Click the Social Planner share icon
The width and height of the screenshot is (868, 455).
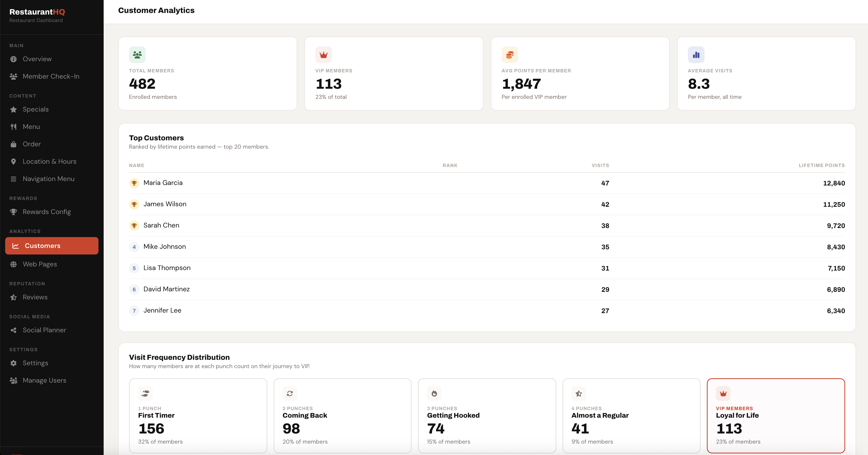click(x=13, y=330)
